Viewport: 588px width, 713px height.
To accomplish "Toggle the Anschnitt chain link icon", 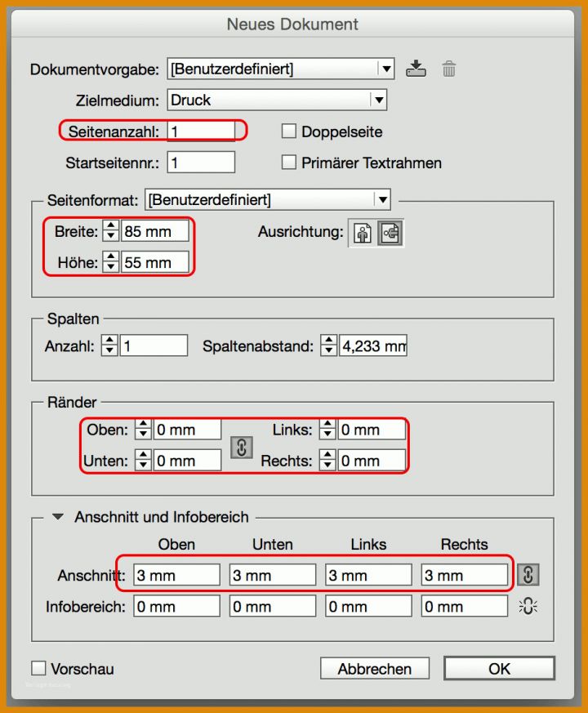I will point(528,575).
